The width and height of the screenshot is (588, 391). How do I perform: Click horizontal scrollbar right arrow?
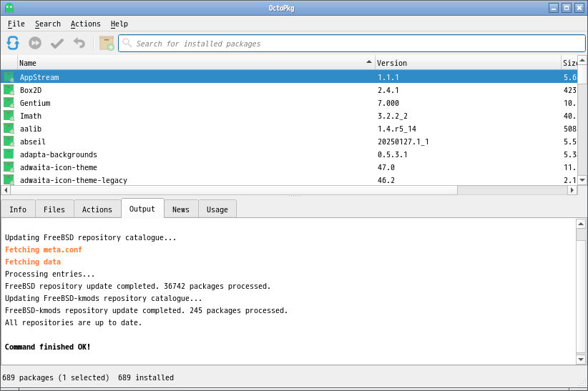(x=572, y=190)
